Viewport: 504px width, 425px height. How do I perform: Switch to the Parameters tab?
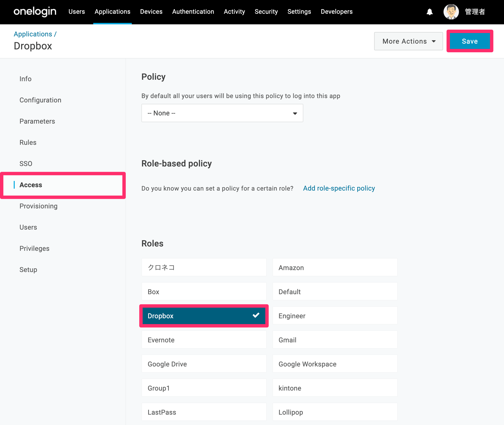[x=37, y=121]
